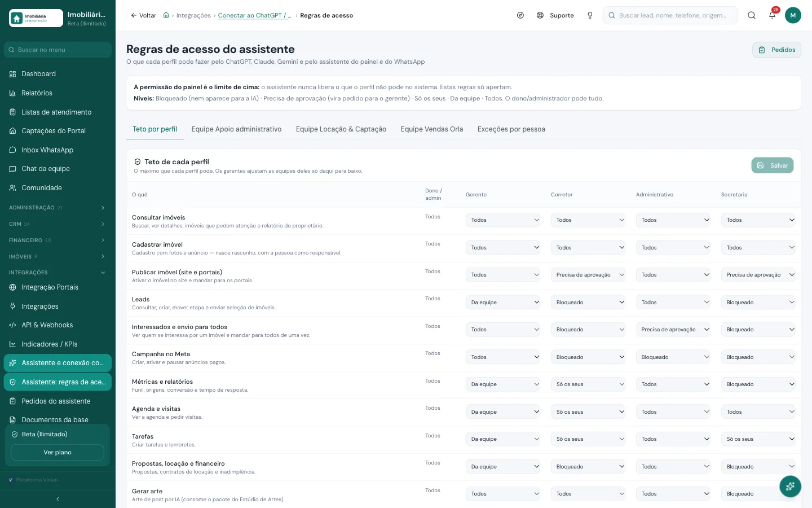812x508 pixels.
Task: Go back with the Voltar button
Action: pyautogui.click(x=144, y=15)
